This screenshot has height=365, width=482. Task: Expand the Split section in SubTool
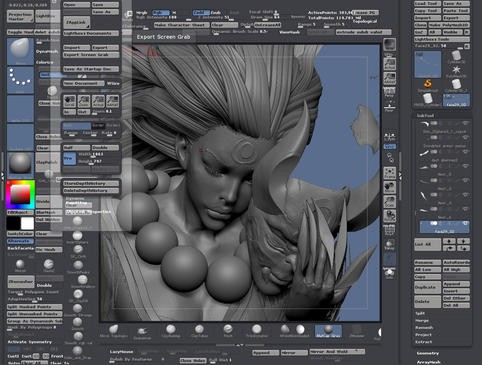[420, 313]
